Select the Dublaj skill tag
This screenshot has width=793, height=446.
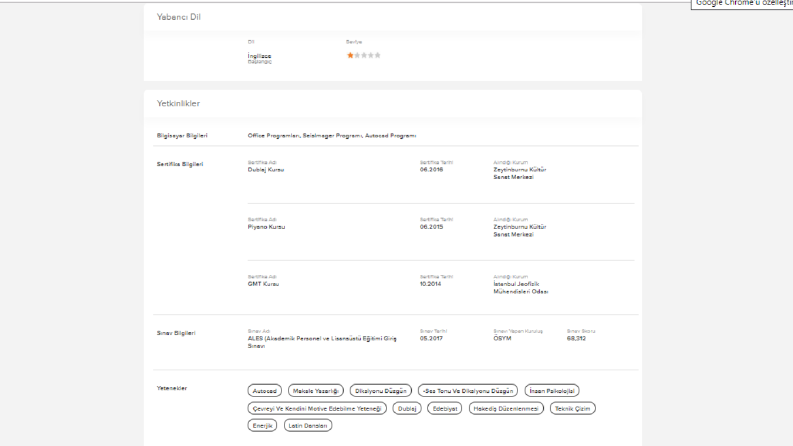pos(407,408)
